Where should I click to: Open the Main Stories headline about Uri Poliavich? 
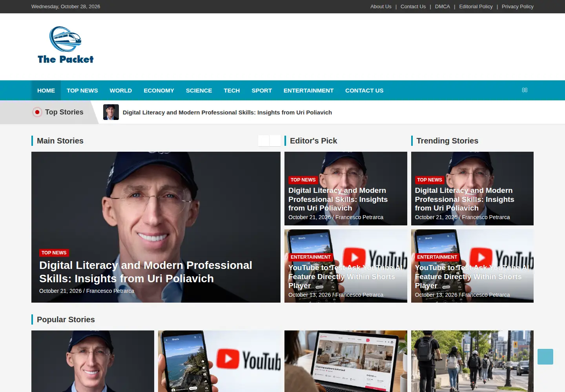pos(146,272)
